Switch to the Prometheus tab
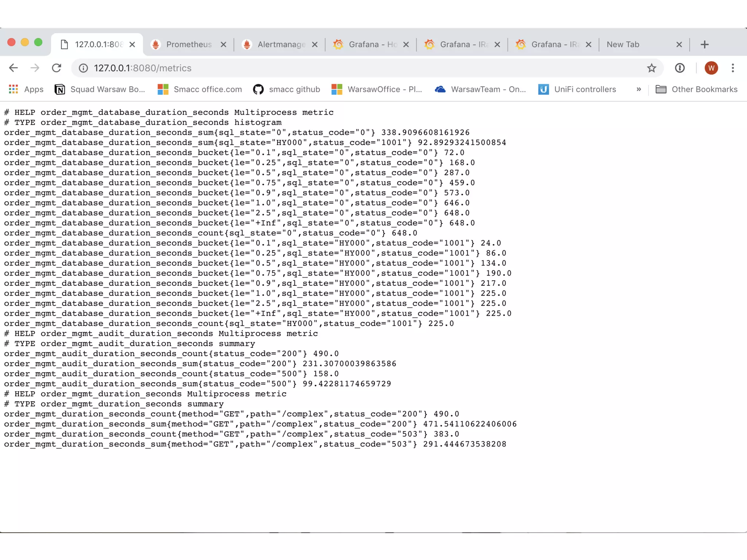Image resolution: width=747 pixels, height=560 pixels. pyautogui.click(x=184, y=44)
